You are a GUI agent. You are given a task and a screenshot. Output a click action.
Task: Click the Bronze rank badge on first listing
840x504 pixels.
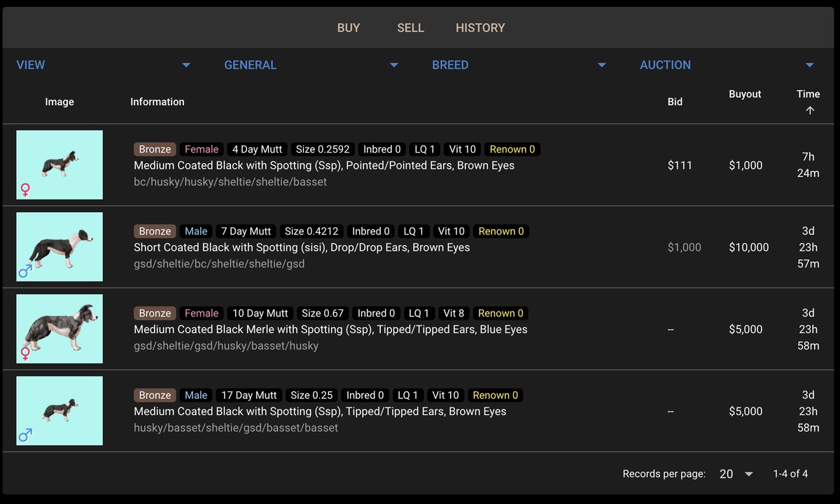click(x=154, y=149)
